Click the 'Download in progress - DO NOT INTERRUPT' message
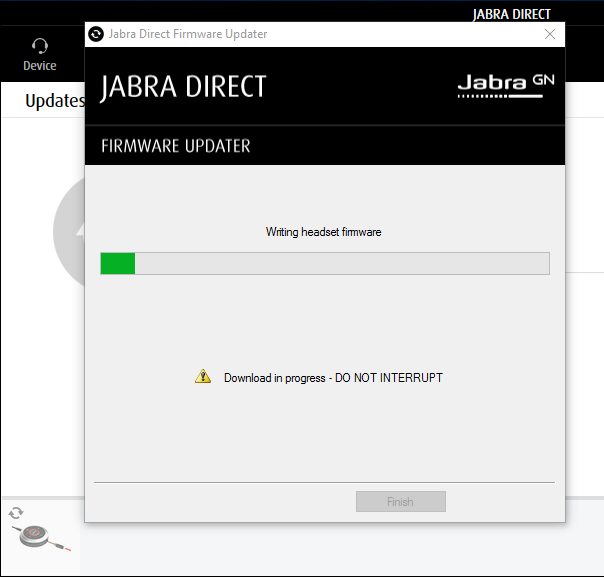 click(x=333, y=378)
